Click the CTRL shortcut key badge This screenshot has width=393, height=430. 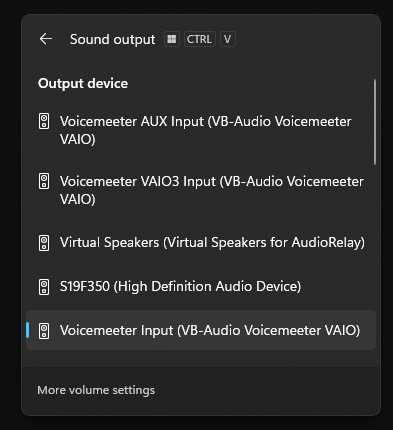tap(199, 39)
